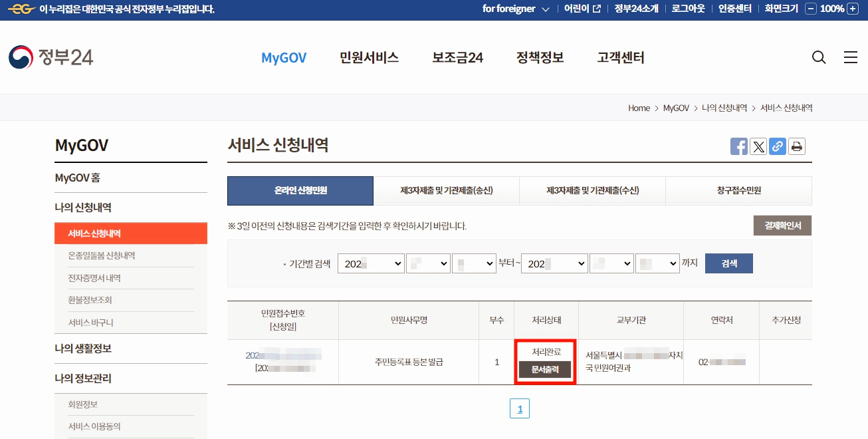The image size is (868, 439).
Task: Share the page on Facebook
Action: (738, 146)
